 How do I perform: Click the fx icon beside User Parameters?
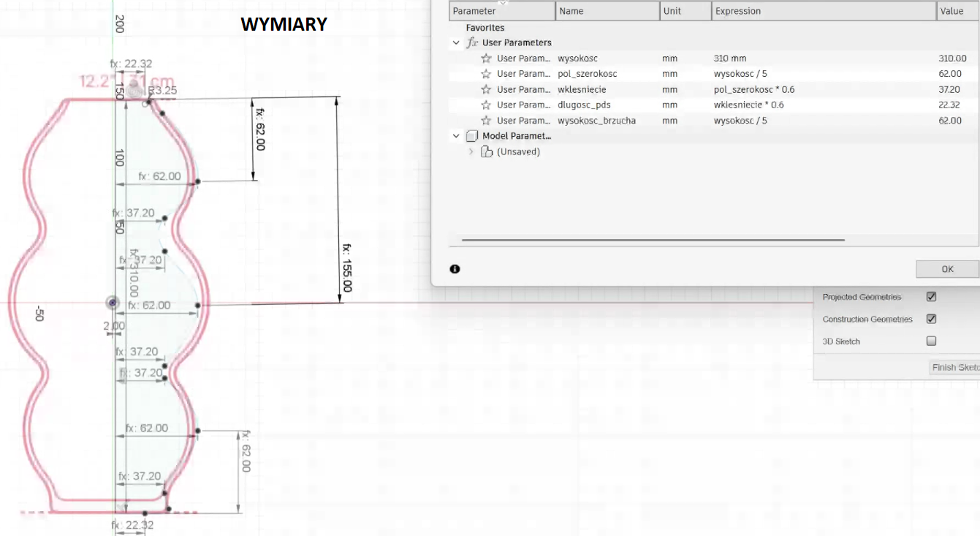(472, 42)
